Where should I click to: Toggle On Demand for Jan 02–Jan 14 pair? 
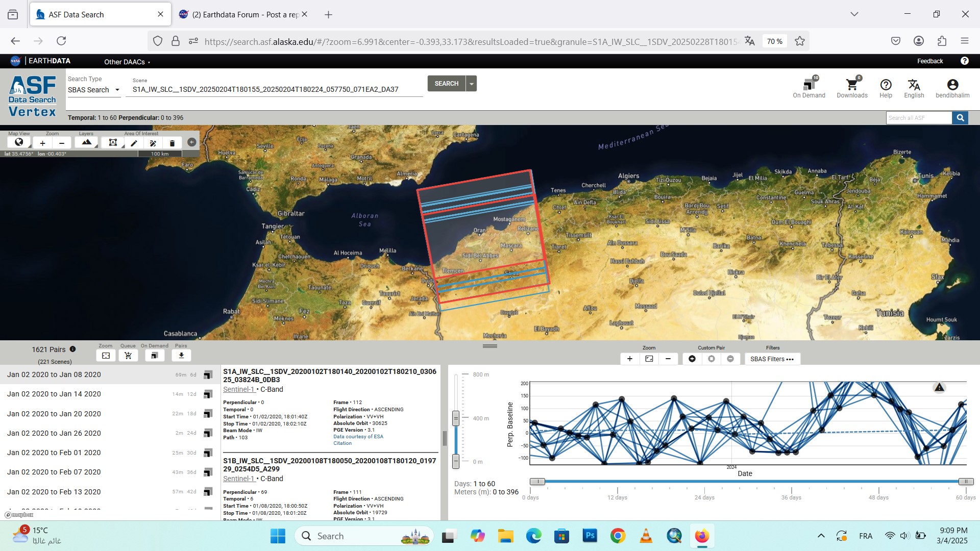tap(208, 394)
